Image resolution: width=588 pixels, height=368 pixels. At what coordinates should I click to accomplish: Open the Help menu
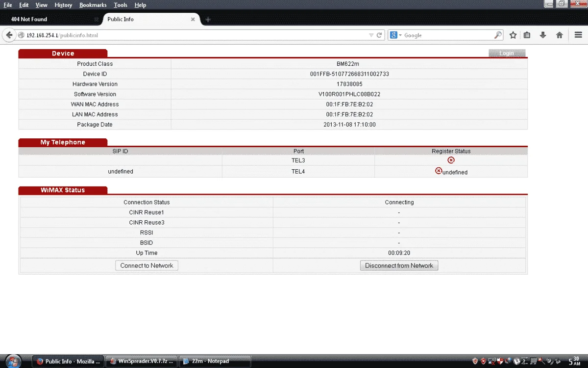[x=140, y=5]
